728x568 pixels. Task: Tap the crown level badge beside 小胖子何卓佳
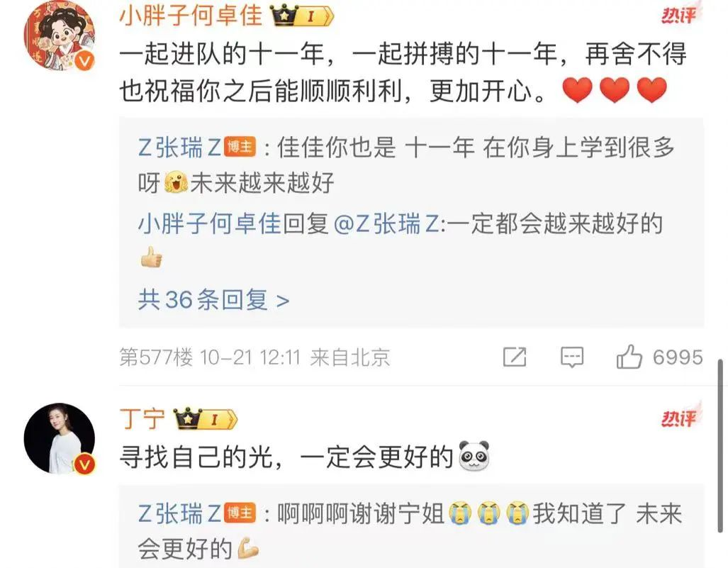tap(302, 17)
